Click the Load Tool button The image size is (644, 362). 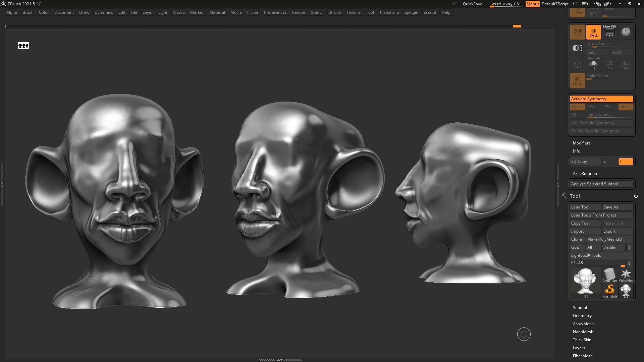click(585, 207)
